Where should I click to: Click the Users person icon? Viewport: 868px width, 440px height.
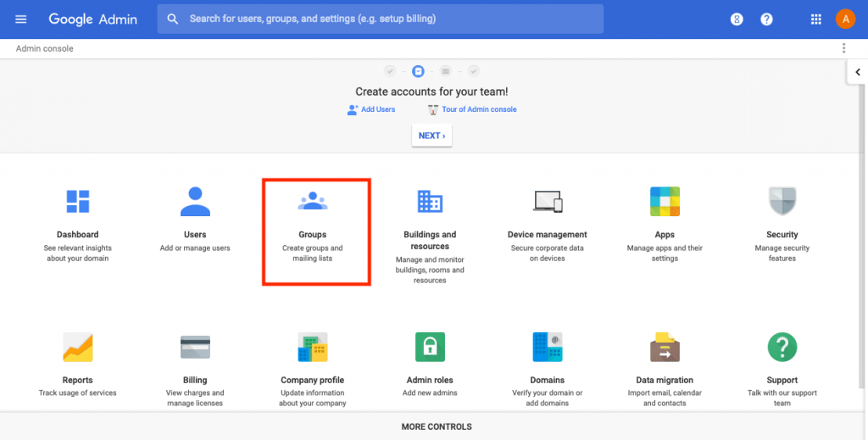coord(195,202)
